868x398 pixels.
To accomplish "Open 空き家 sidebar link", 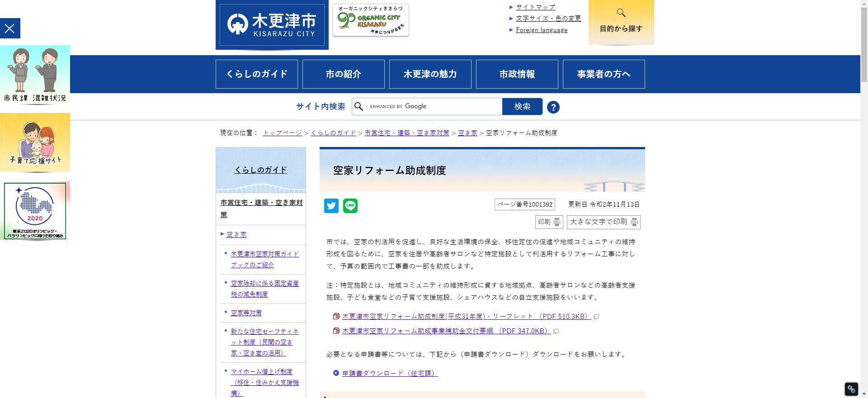I will pyautogui.click(x=236, y=234).
